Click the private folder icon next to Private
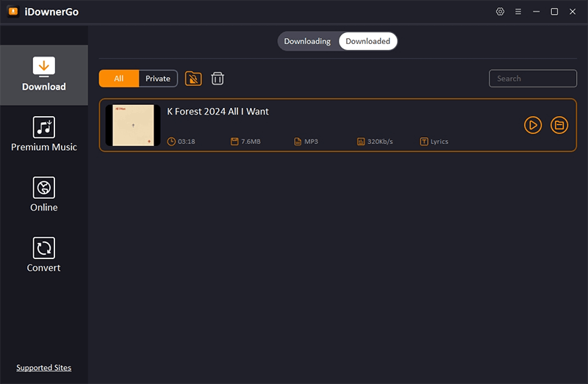Image resolution: width=588 pixels, height=384 pixels. (193, 79)
